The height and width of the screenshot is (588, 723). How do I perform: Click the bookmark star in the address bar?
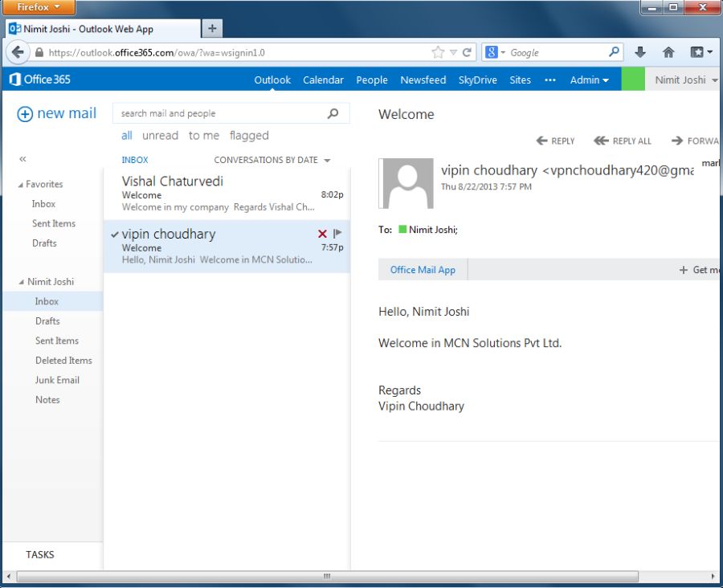click(x=438, y=52)
